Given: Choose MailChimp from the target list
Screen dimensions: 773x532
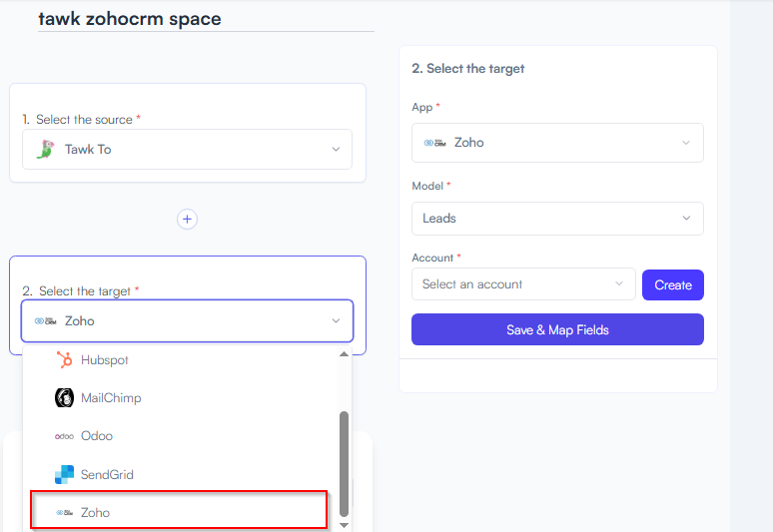Looking at the screenshot, I should (x=180, y=398).
